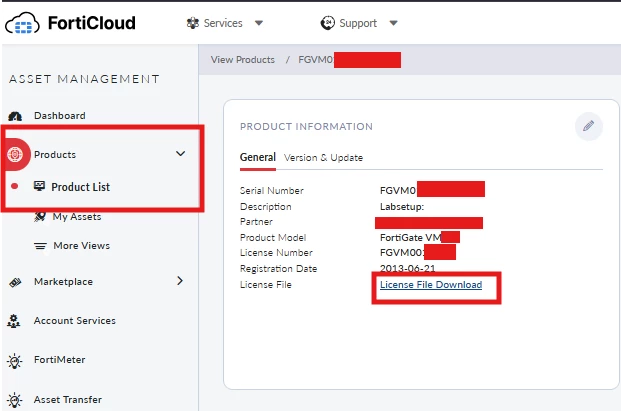Click the FortiCloud cloud logo icon
This screenshot has width=621, height=411.
[22, 23]
